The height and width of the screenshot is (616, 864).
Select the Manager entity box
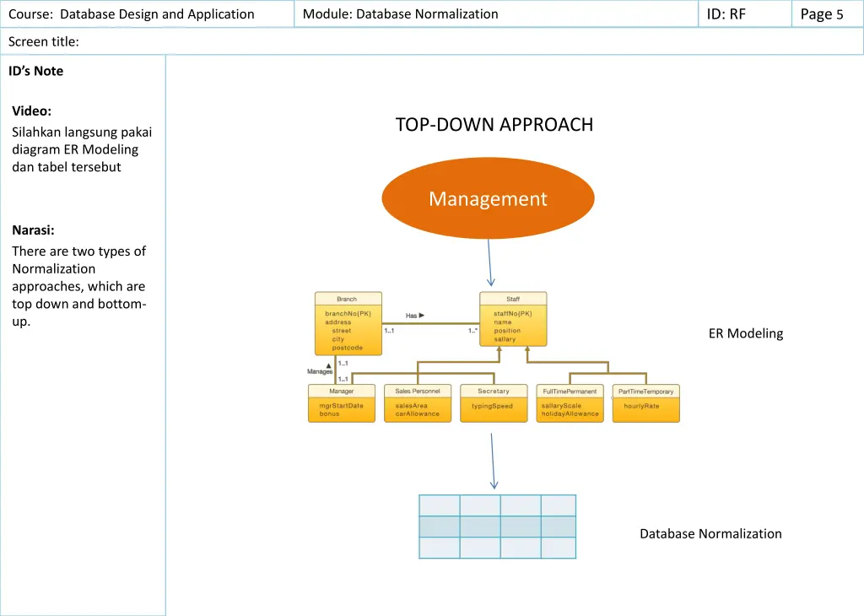tap(342, 403)
